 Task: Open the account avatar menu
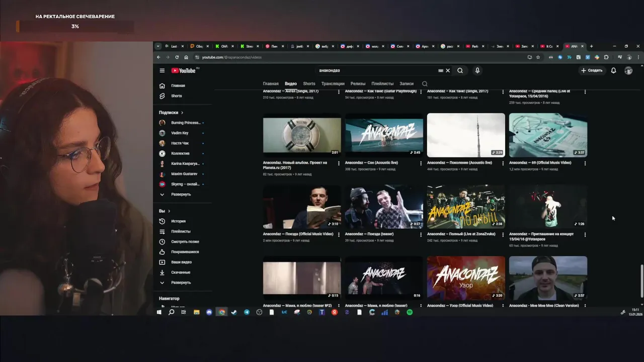628,70
